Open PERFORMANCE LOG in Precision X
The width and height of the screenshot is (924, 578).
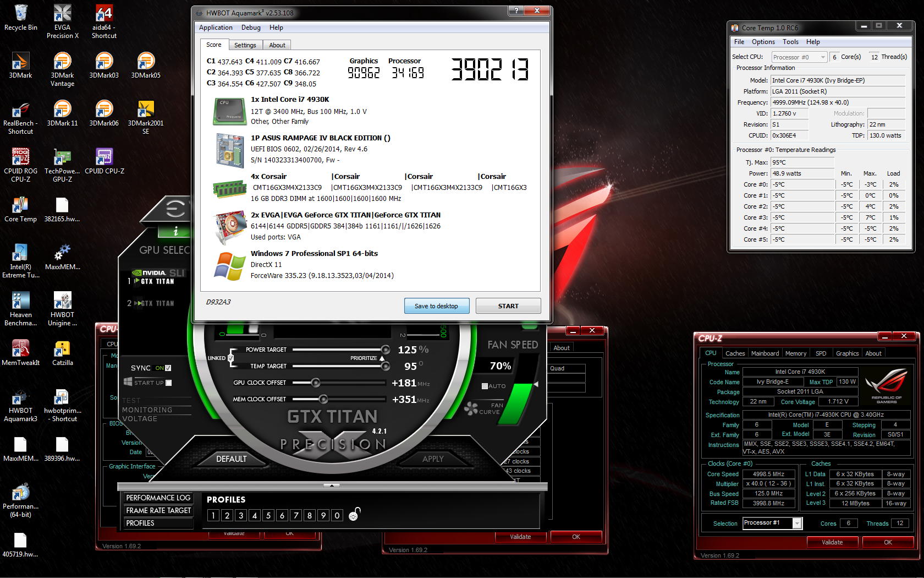[x=158, y=498]
